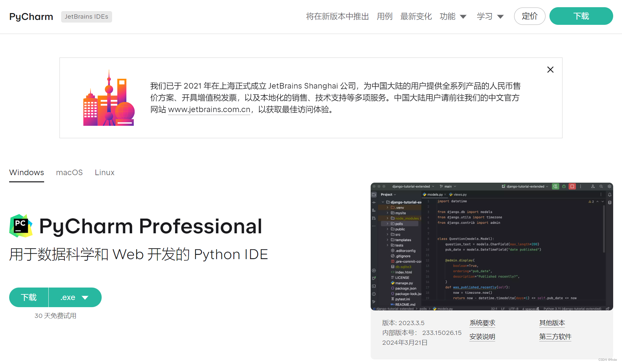Click the green 下载 button in header
Viewport: 622px width, 364px height.
point(581,16)
